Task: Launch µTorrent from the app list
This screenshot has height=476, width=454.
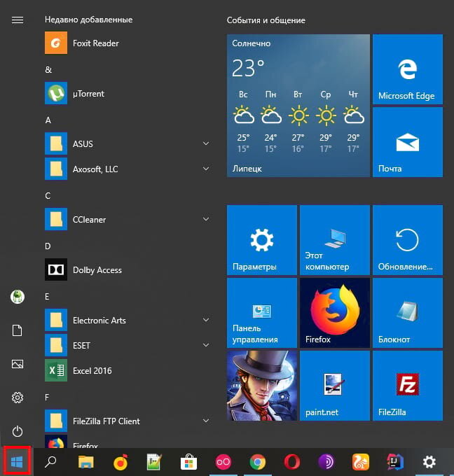Action: pos(128,93)
